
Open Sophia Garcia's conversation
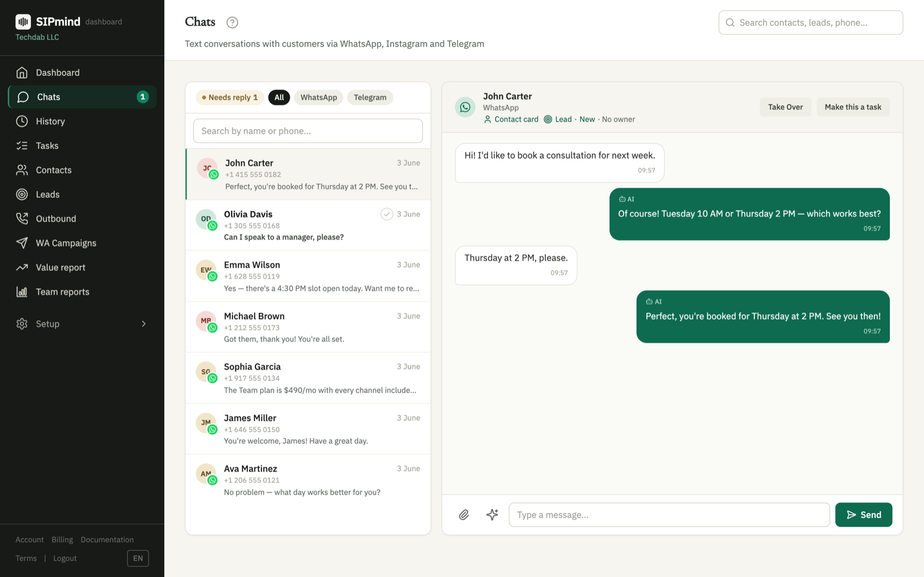tap(308, 378)
